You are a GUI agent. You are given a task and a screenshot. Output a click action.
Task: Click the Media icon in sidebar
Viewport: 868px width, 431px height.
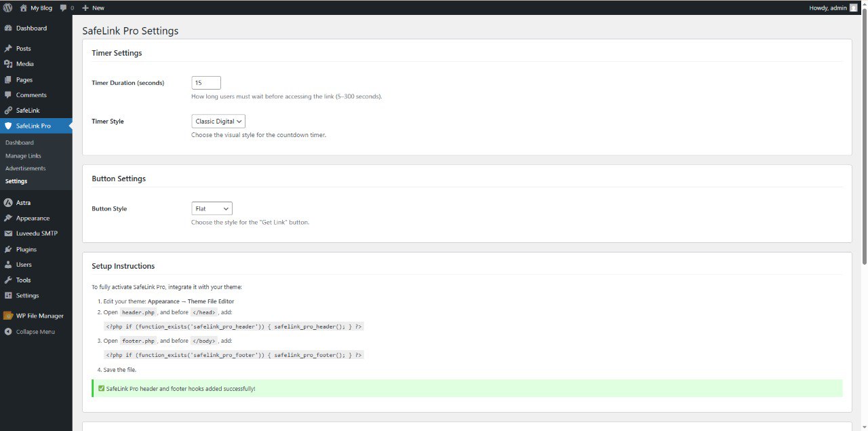(x=8, y=64)
